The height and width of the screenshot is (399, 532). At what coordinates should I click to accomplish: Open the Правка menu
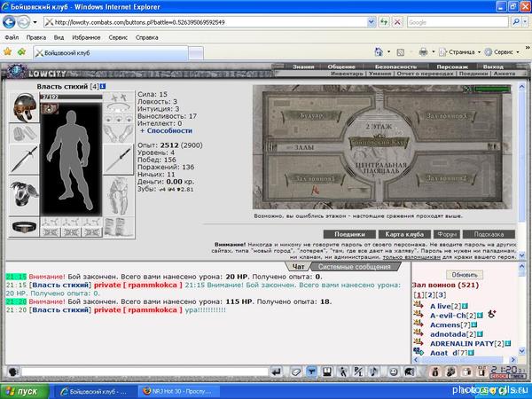(36, 37)
